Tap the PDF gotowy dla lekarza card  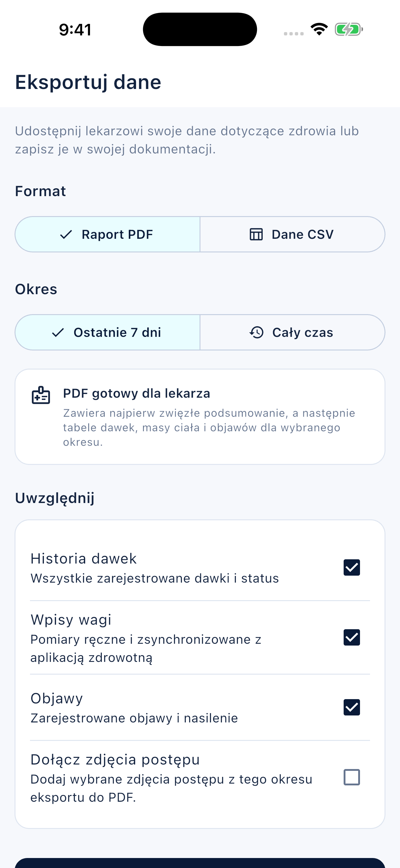pyautogui.click(x=200, y=417)
